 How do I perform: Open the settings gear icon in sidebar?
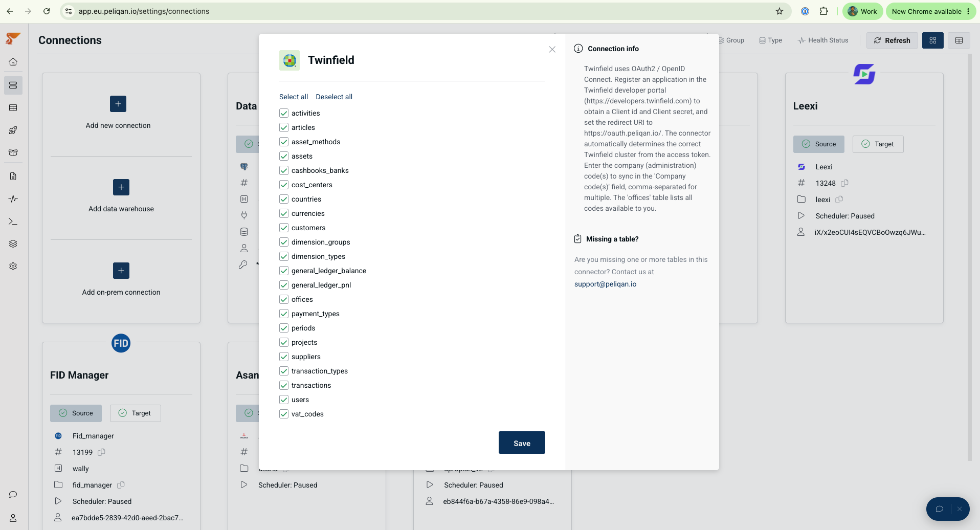pos(13,267)
